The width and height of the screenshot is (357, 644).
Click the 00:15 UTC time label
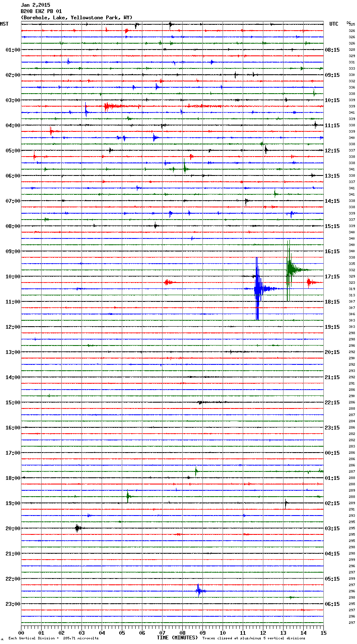[332, 453]
